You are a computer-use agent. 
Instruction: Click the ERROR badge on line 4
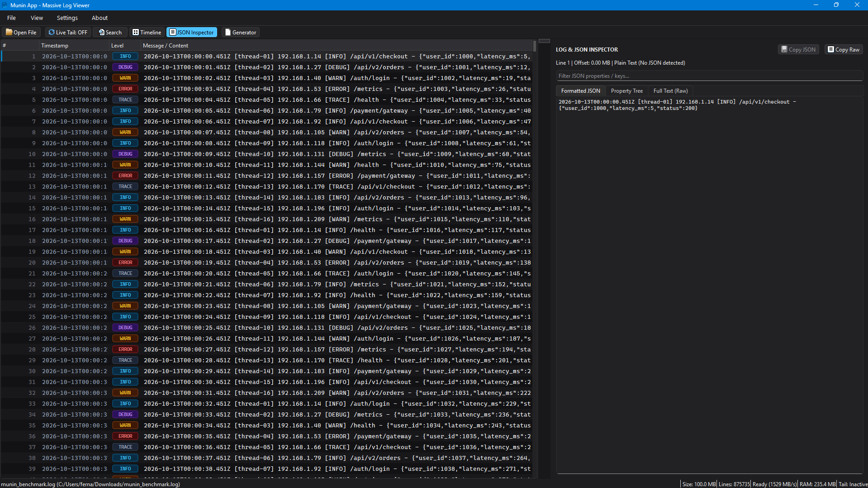[125, 89]
